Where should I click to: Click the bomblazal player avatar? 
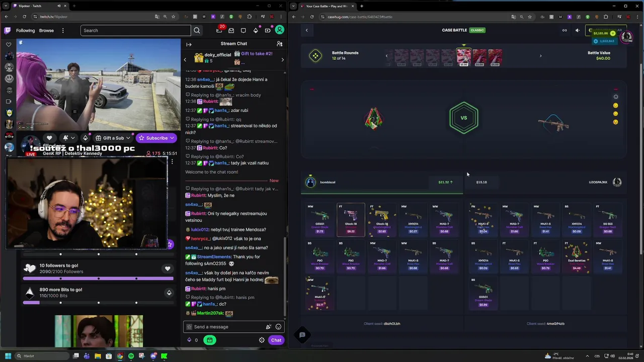point(310,182)
